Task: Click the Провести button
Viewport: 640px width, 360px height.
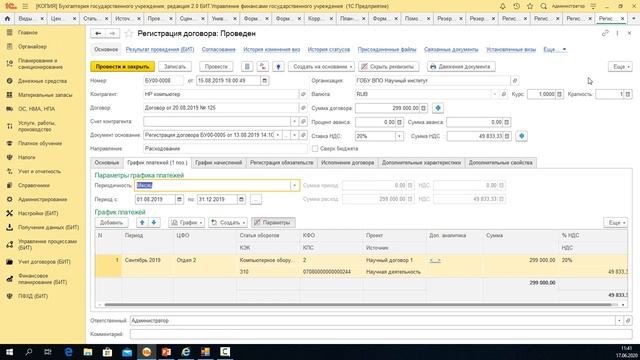Action: coord(216,67)
